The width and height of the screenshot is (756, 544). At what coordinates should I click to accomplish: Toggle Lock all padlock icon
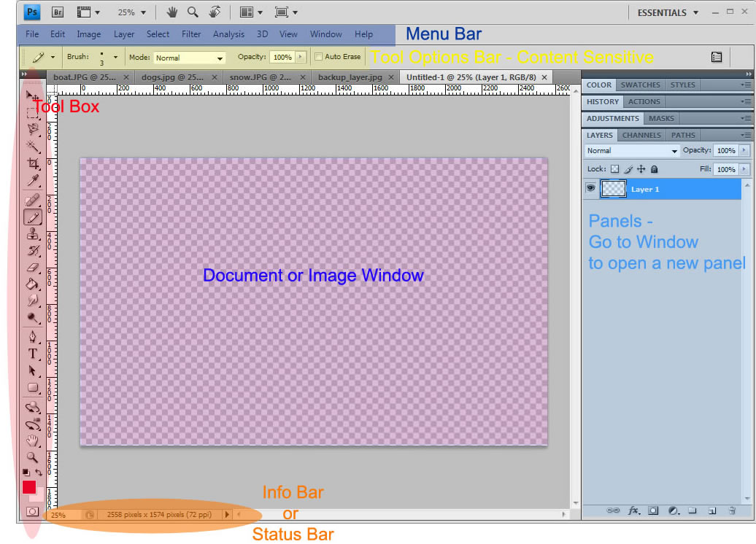click(x=655, y=169)
